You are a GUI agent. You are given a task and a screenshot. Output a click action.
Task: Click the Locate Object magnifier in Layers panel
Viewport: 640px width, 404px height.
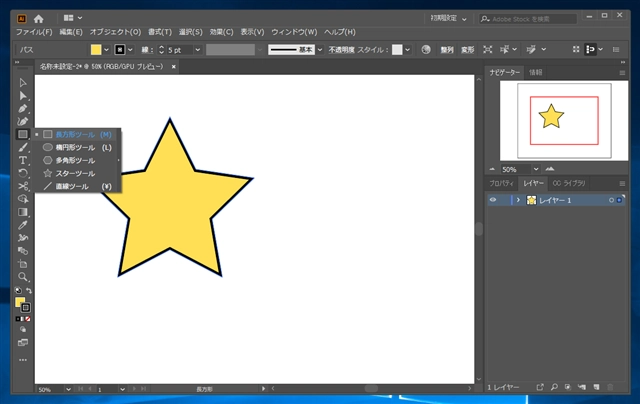pyautogui.click(x=554, y=387)
